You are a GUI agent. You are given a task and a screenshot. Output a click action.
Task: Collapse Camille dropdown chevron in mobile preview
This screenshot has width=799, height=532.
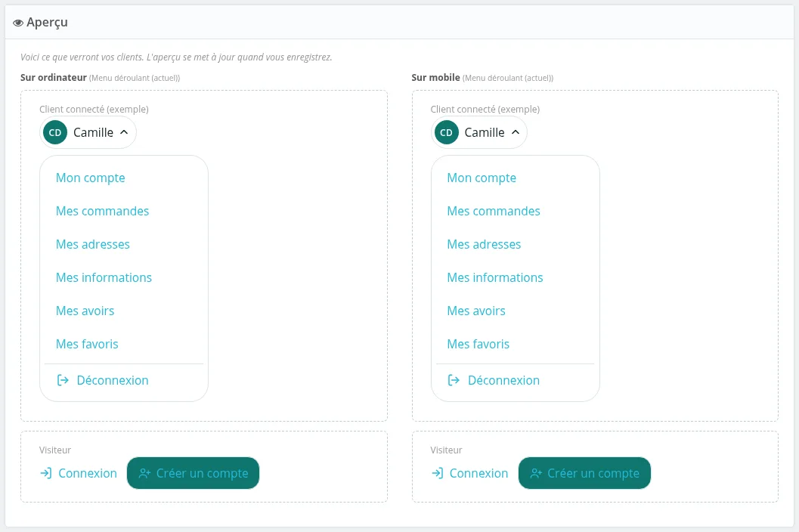[x=516, y=132]
